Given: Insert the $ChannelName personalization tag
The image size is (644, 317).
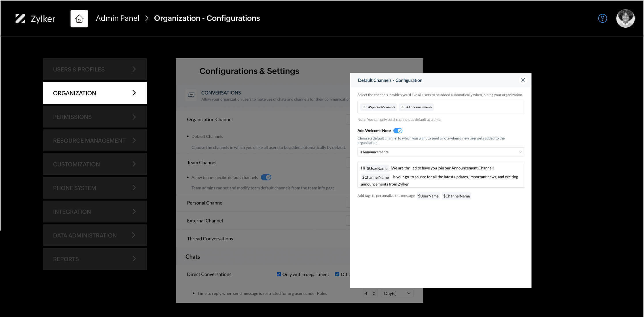Looking at the screenshot, I should [457, 196].
